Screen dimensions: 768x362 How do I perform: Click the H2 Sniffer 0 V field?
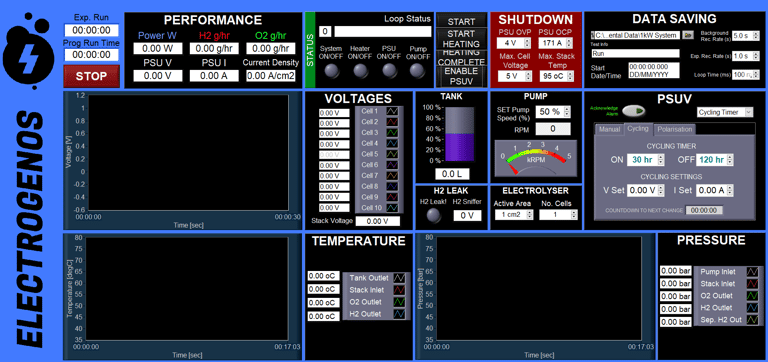(x=467, y=216)
